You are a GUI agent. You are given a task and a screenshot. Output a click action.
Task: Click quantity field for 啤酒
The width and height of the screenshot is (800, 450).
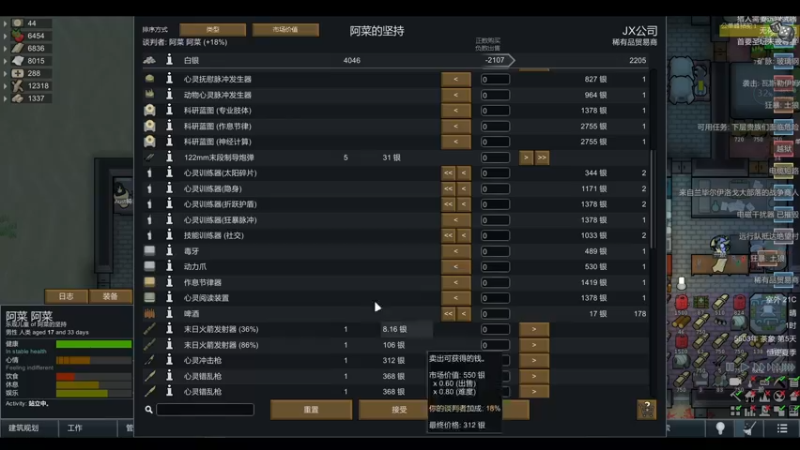click(x=495, y=313)
